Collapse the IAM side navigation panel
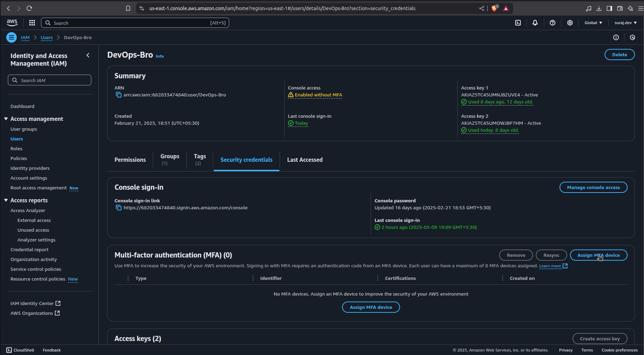Screen dimensions: 644x355 pos(88,55)
